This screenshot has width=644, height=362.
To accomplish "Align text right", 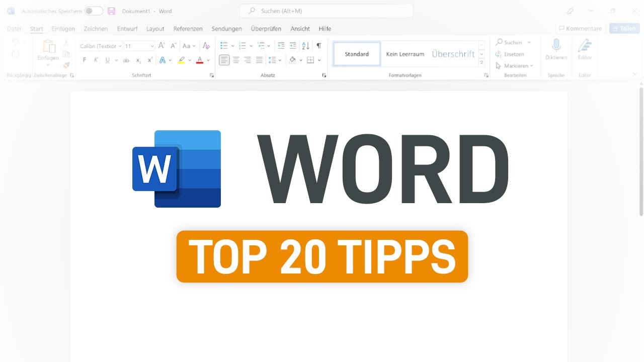I will (x=248, y=60).
